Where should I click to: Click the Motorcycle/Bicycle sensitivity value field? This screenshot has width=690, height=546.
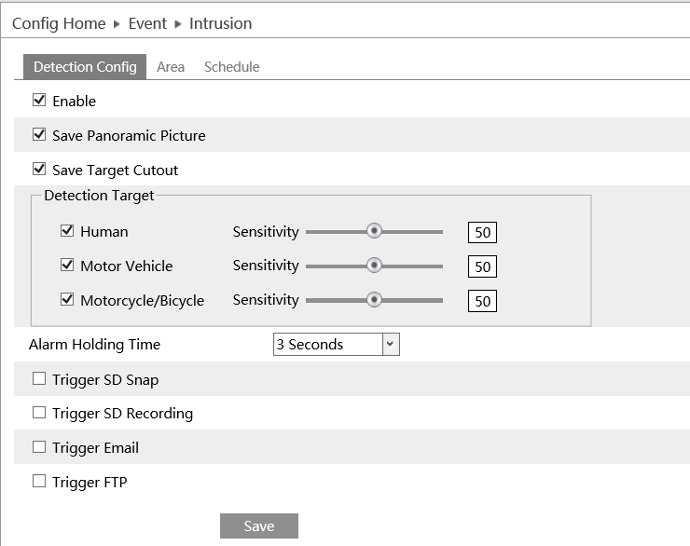click(x=483, y=301)
